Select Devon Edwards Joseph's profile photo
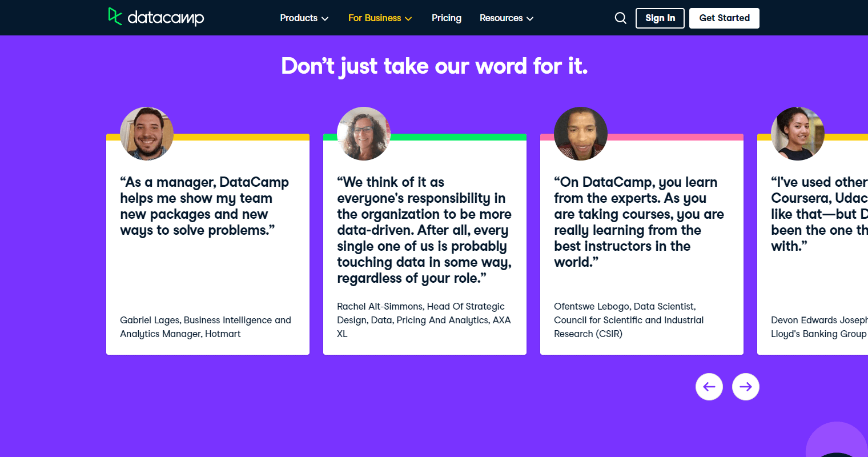The image size is (868, 457). pyautogui.click(x=798, y=134)
